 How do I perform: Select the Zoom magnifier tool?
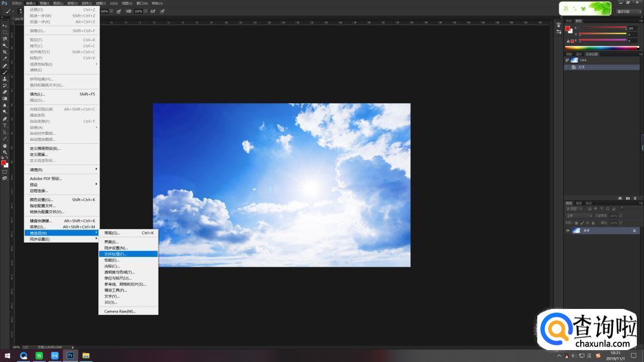pyautogui.click(x=5, y=152)
